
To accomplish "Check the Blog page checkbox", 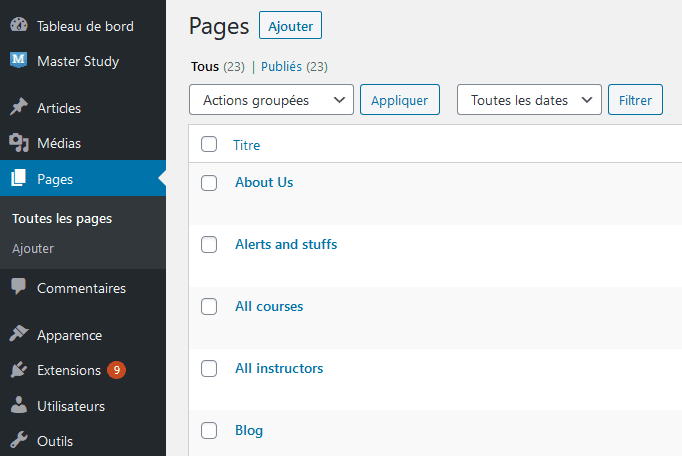I will 209,431.
